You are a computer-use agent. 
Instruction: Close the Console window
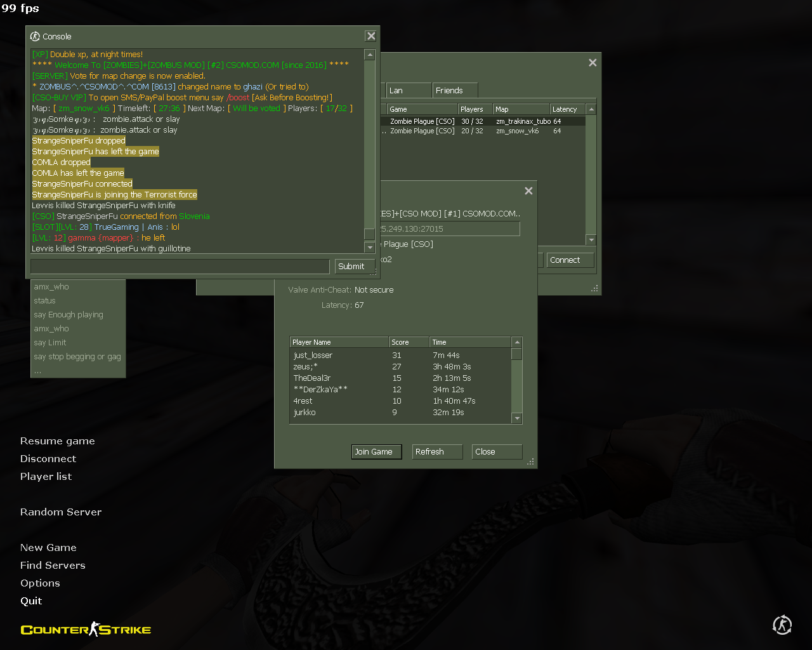tap(371, 36)
